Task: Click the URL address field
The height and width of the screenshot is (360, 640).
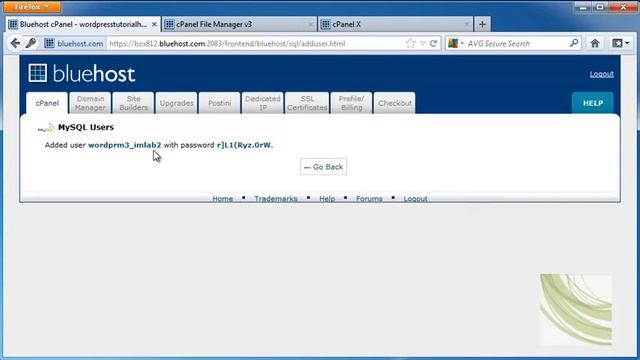Action: (256, 43)
